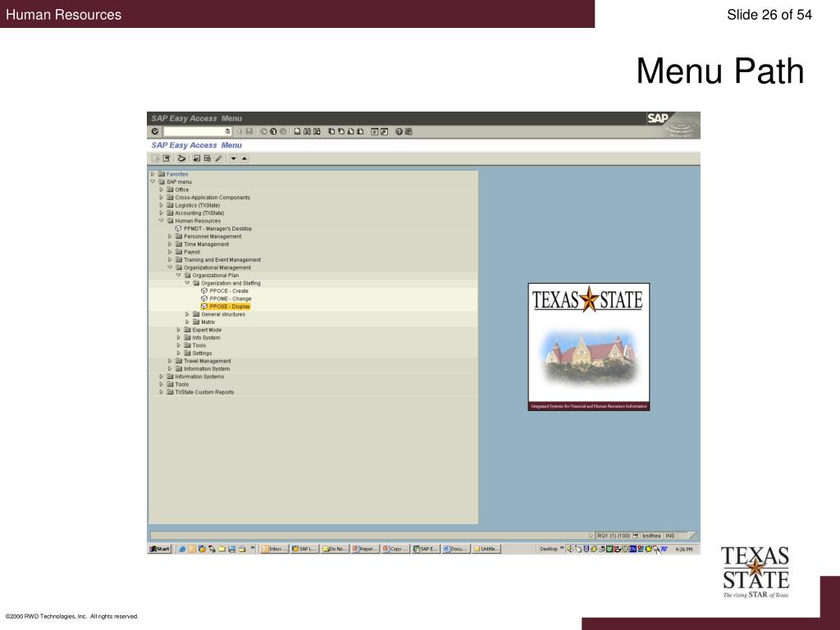
Task: Click the Generate Shortcut icon
Action: tap(384, 131)
